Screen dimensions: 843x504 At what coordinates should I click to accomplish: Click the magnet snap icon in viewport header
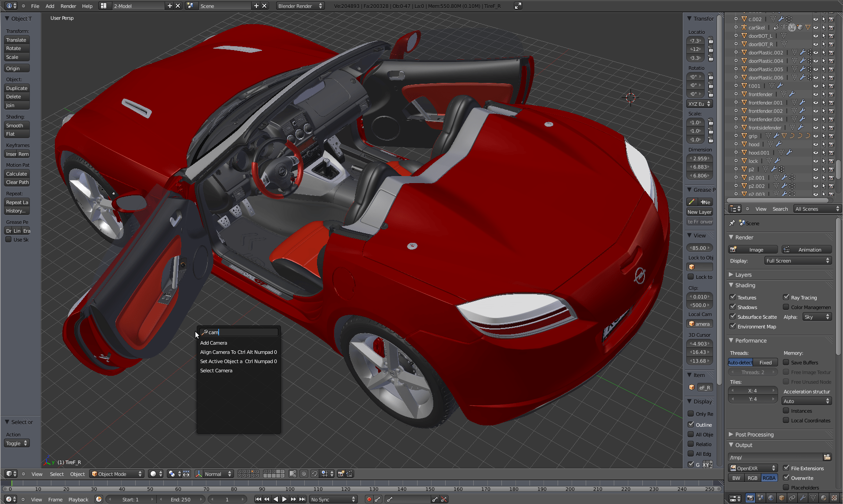[315, 474]
